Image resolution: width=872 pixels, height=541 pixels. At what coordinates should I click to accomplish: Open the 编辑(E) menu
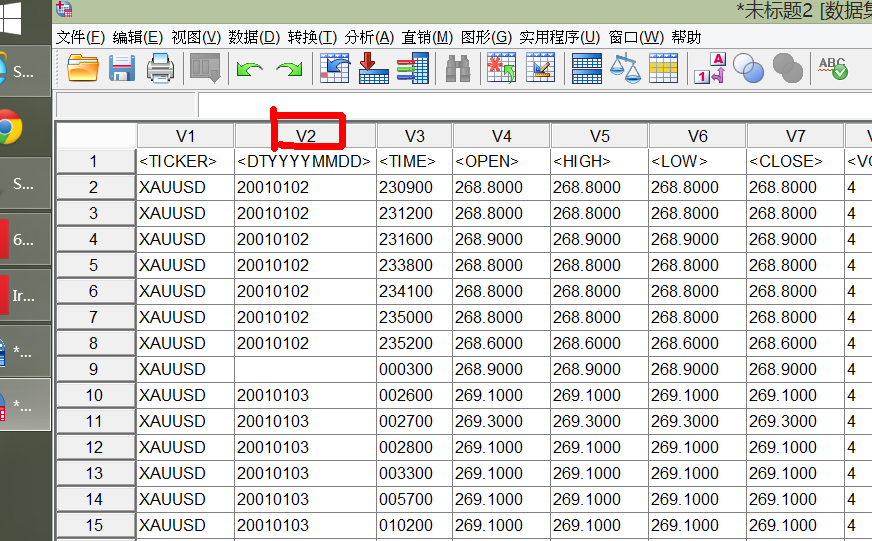tap(137, 37)
